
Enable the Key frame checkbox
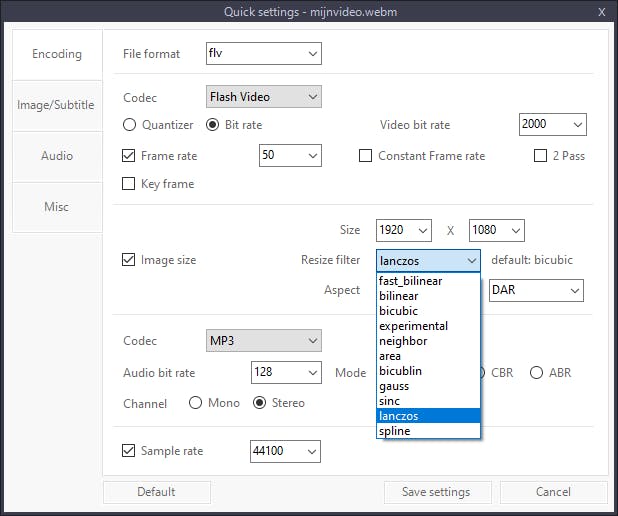click(x=129, y=184)
